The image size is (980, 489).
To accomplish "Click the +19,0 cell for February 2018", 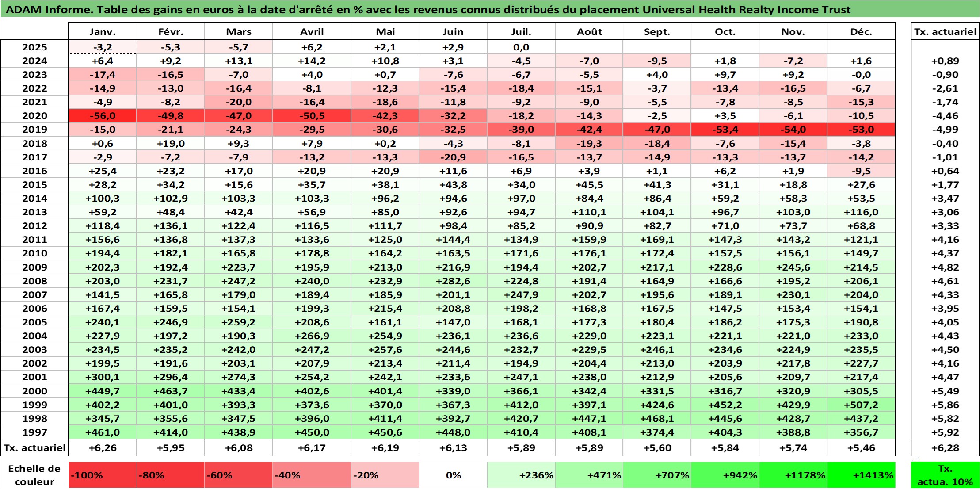I will tap(171, 144).
